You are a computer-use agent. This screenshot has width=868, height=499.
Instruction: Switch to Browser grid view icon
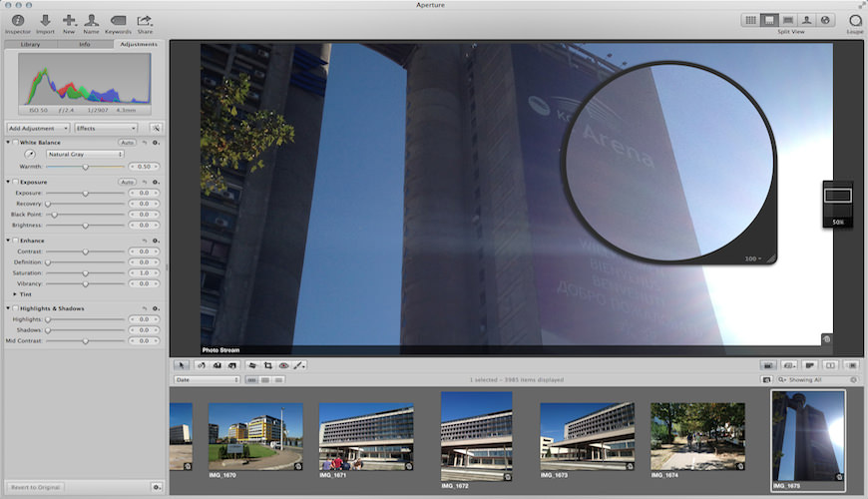point(750,20)
